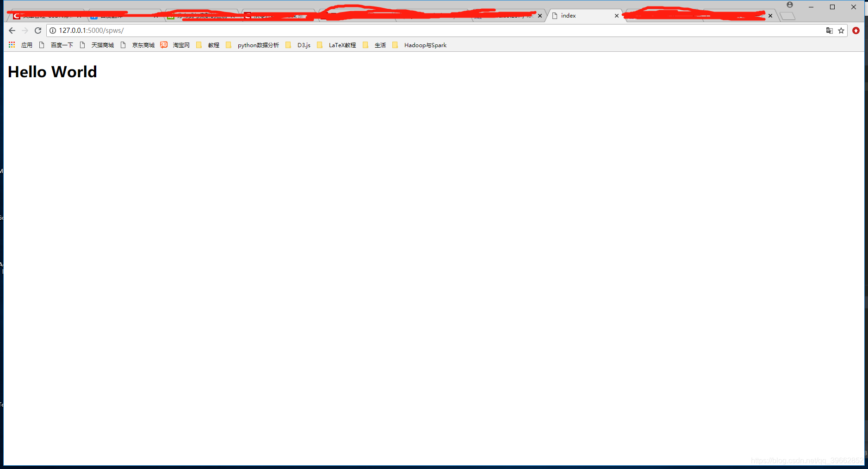Expand the 生活 bookmark folder
The height and width of the screenshot is (469, 868).
(x=374, y=45)
